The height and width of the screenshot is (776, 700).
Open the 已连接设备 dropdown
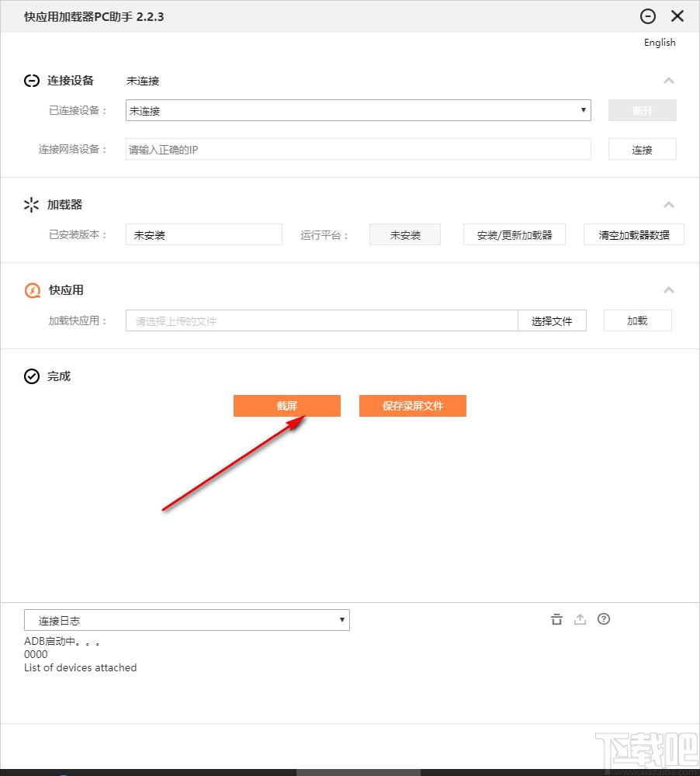(358, 110)
